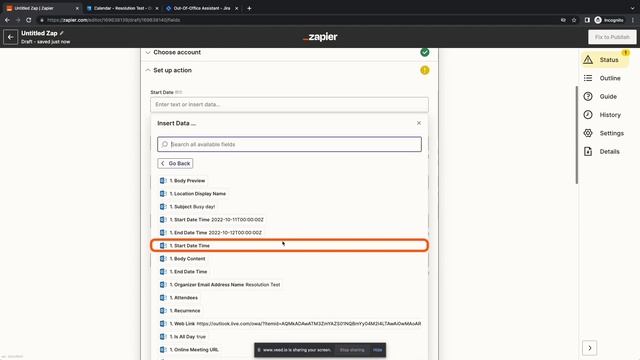Open the Settings gear icon in the sidebar
Screen dimensions: 640x360
point(588,133)
